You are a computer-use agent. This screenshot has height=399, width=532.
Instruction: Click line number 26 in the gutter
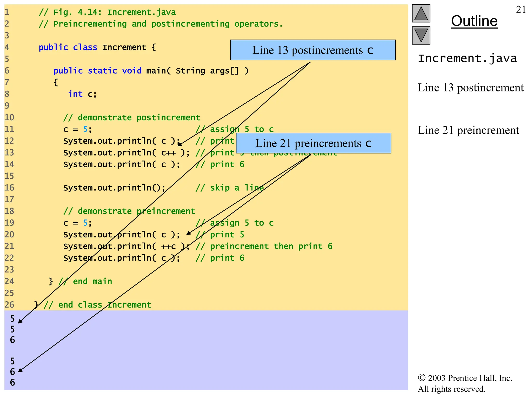pos(9,305)
